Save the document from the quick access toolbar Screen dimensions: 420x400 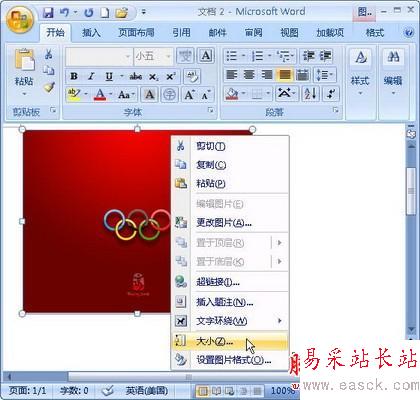49,13
